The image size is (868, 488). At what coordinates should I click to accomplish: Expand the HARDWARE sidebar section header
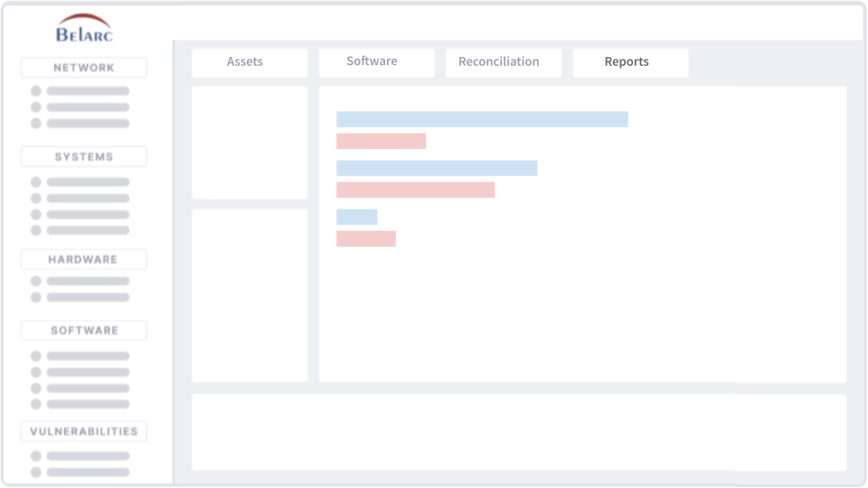(84, 259)
